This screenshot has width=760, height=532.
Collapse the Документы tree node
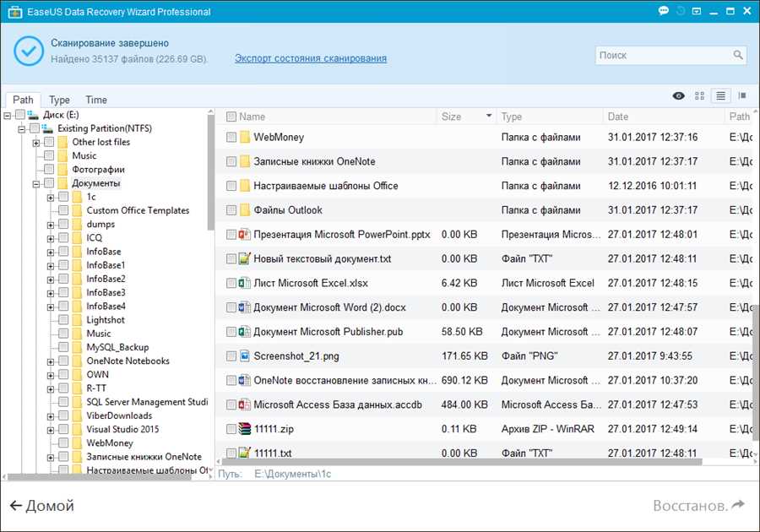point(36,183)
